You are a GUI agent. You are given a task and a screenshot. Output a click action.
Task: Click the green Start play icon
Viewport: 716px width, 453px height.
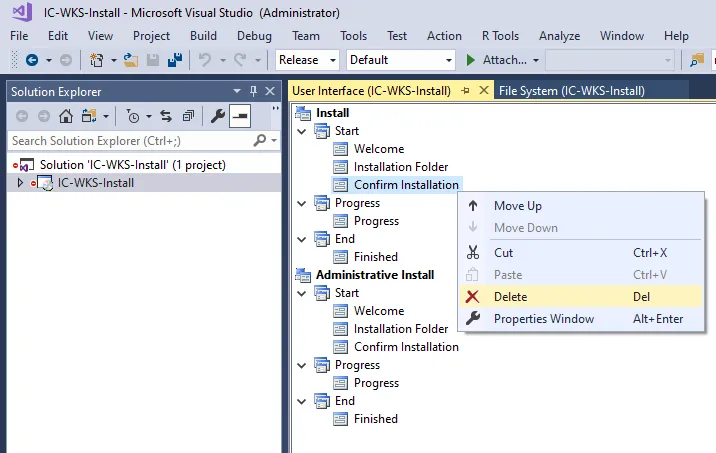click(470, 60)
